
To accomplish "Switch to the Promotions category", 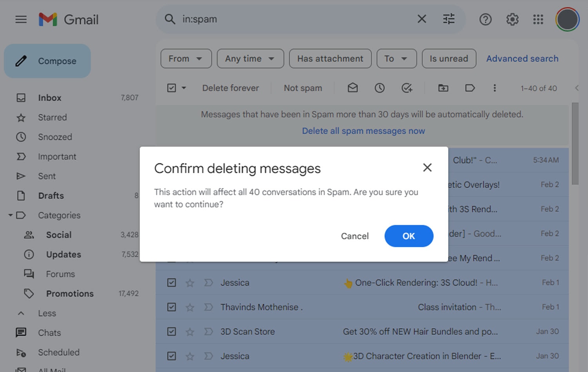I will 70,293.
